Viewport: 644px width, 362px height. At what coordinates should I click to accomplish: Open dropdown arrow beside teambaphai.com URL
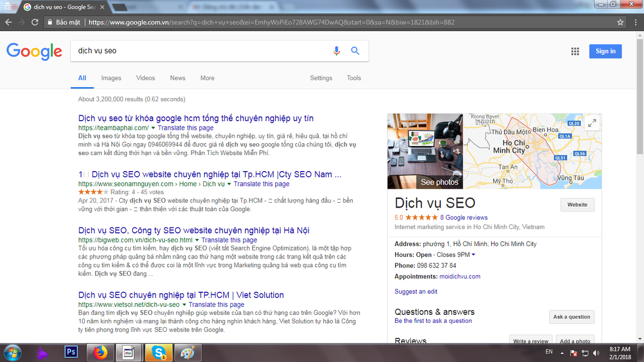(153, 128)
